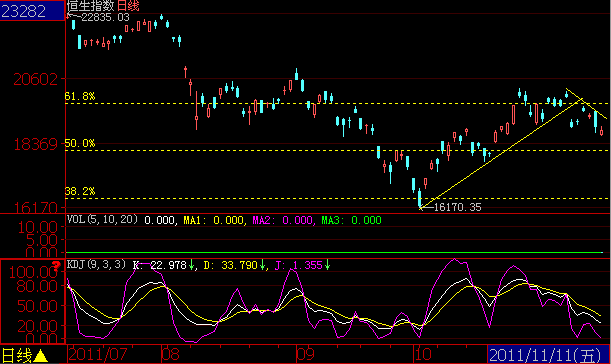
Task: Click the 2011/11/11(五) date box
Action: (548, 355)
